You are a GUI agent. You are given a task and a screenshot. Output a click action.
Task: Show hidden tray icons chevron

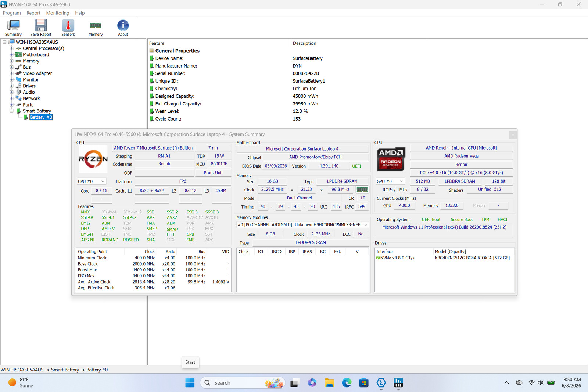click(x=506, y=383)
